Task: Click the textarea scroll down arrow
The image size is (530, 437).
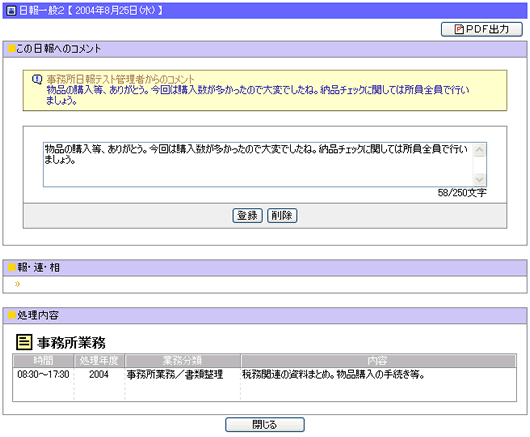Action: (x=479, y=179)
